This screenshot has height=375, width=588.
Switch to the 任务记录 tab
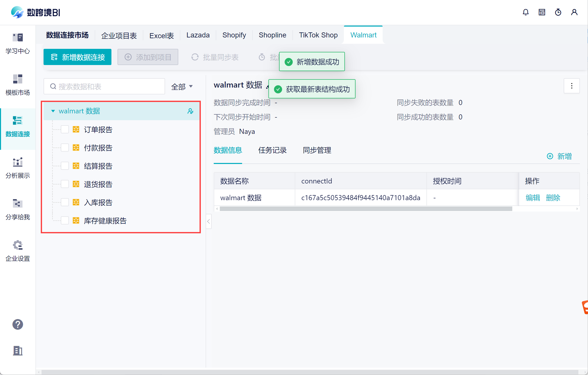pyautogui.click(x=272, y=150)
